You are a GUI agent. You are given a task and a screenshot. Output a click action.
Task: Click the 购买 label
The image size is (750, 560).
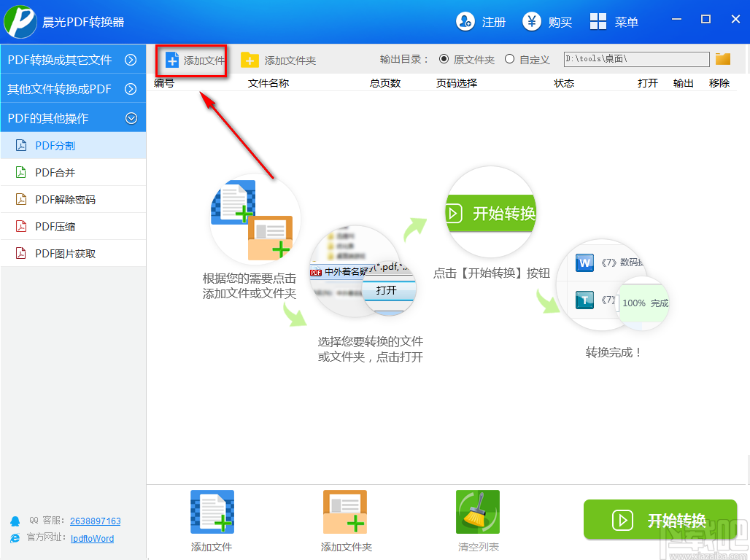click(x=560, y=22)
